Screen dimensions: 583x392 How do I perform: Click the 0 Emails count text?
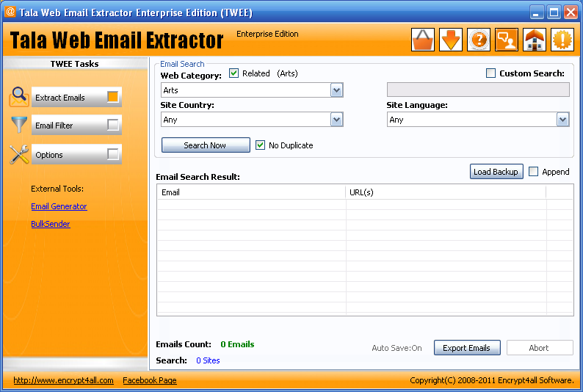237,344
